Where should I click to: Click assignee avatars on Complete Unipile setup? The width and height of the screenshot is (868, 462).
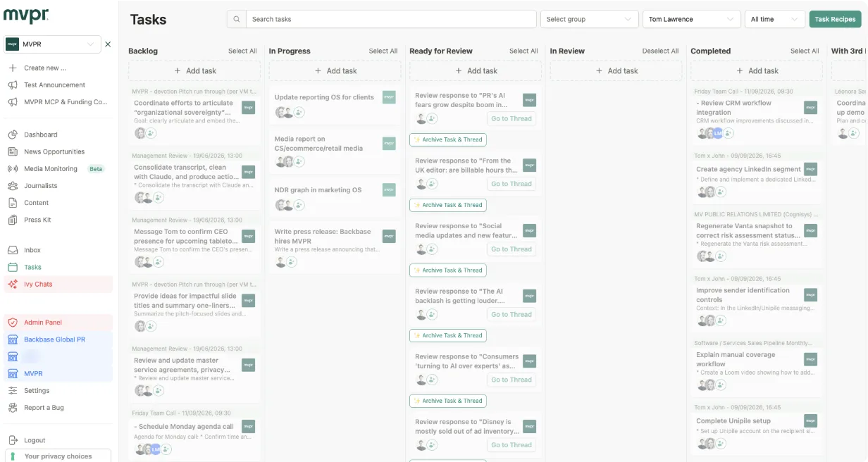706,444
